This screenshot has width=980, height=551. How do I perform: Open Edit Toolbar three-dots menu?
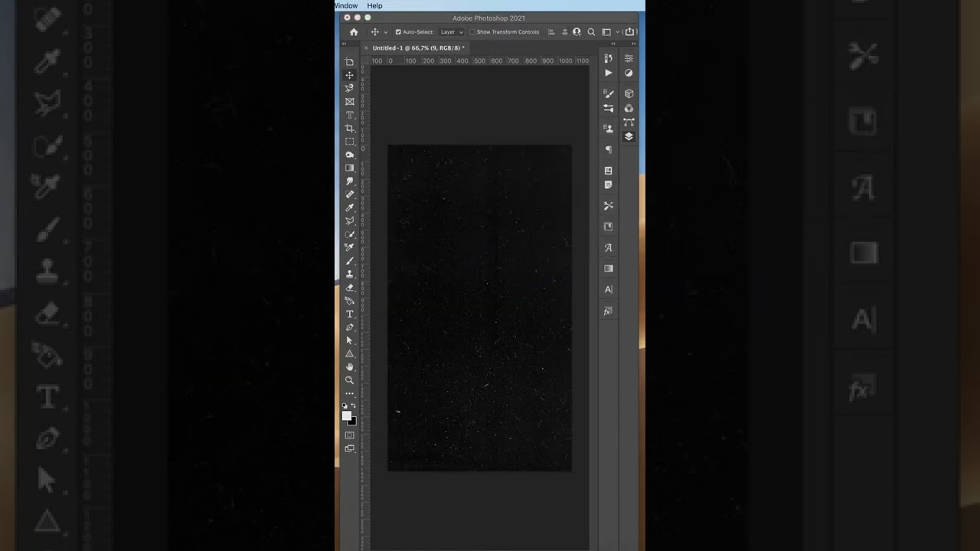click(349, 393)
